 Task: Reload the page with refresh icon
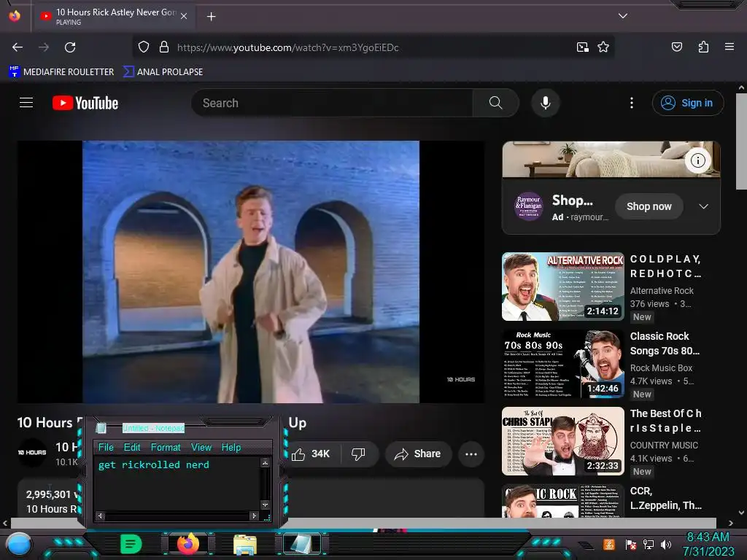70,47
